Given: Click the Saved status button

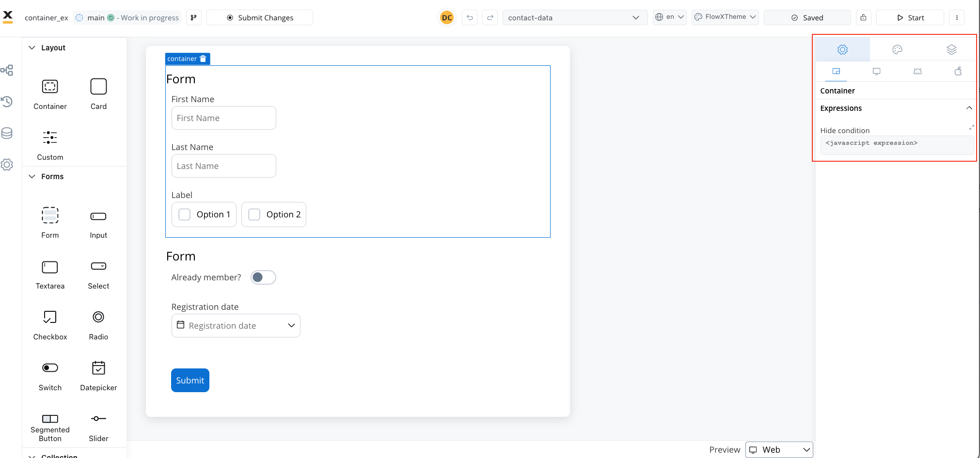Looking at the screenshot, I should pos(807,17).
